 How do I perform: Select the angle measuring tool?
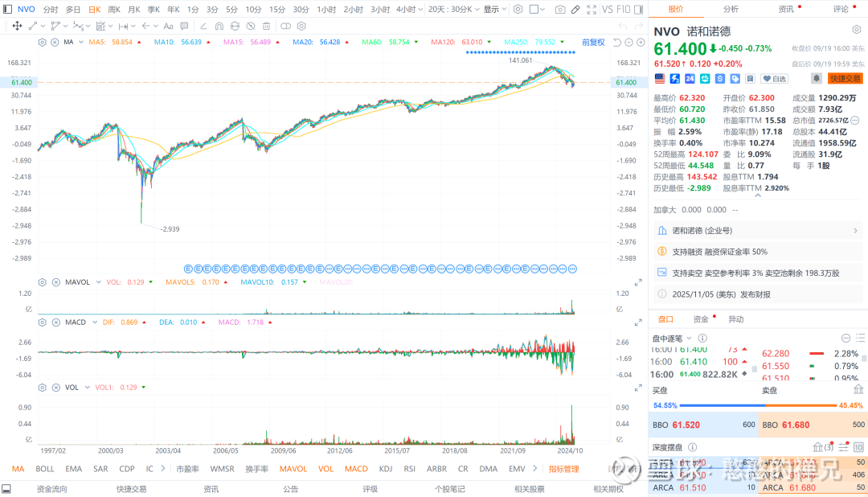click(x=203, y=26)
